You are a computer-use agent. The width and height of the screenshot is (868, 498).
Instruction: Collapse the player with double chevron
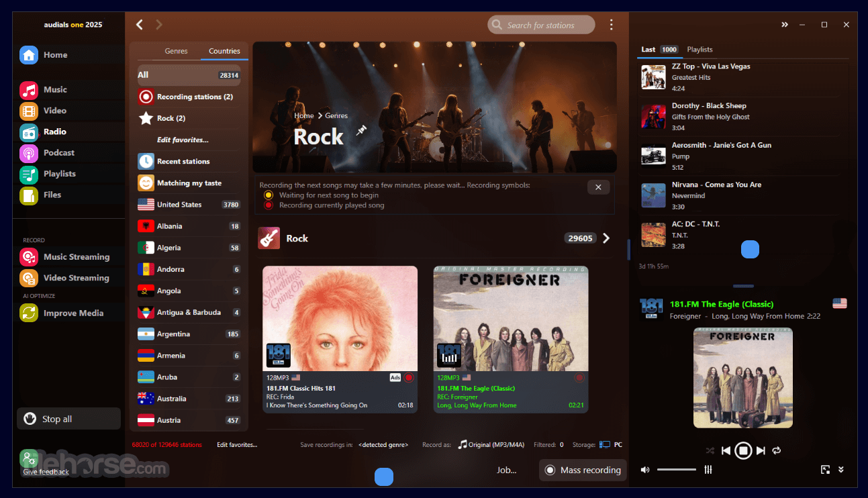coord(841,470)
